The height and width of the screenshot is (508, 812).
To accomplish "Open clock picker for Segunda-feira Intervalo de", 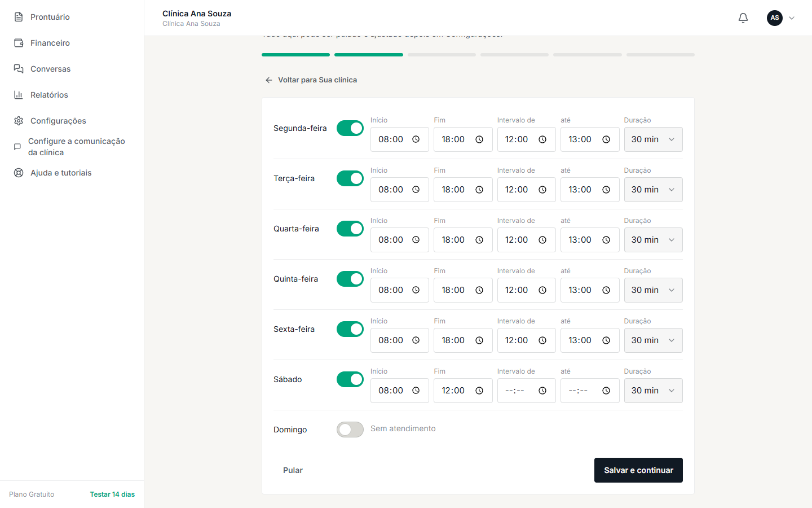I will [542, 139].
